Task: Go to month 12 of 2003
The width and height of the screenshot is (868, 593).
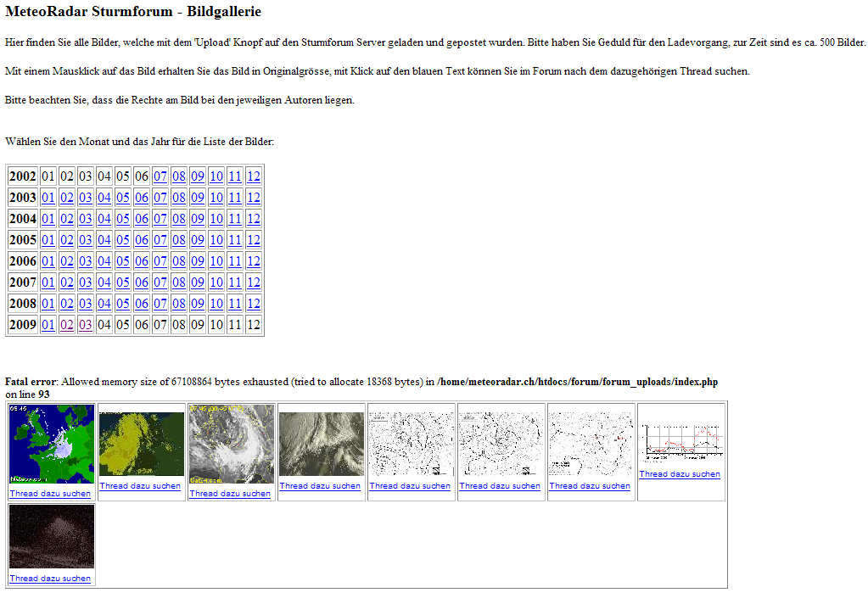Action: 254,198
